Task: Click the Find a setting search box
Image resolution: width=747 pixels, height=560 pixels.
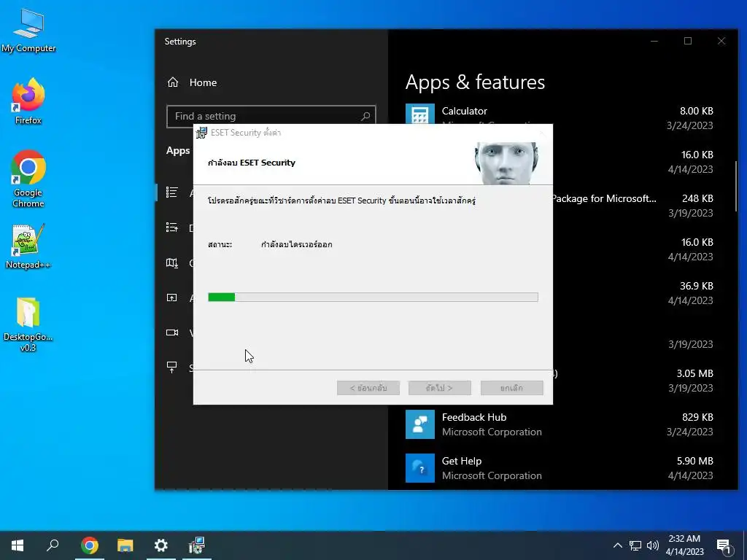Action: (271, 116)
